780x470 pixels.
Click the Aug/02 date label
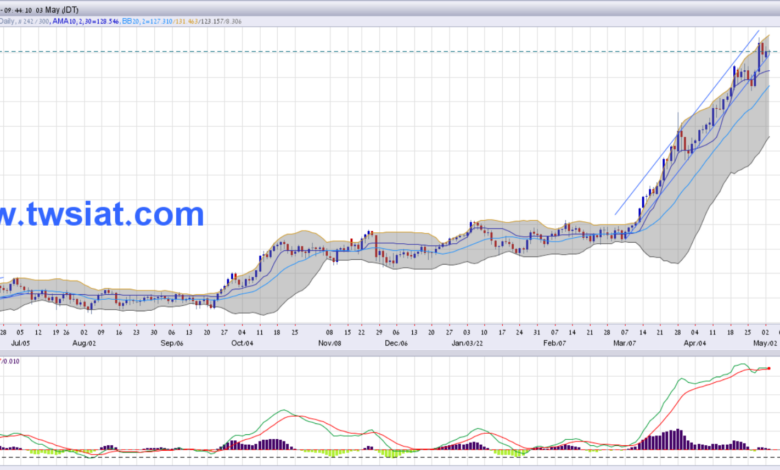click(84, 343)
